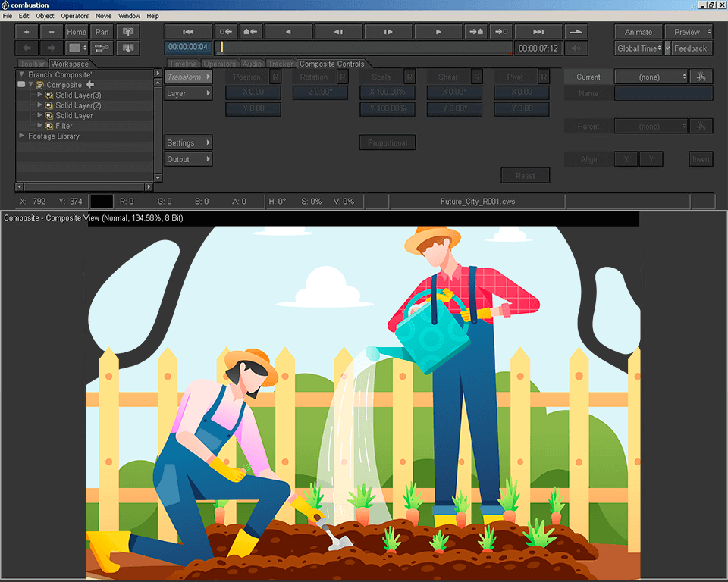Expand the Footage Library branch
The height and width of the screenshot is (582, 728).
point(22,136)
